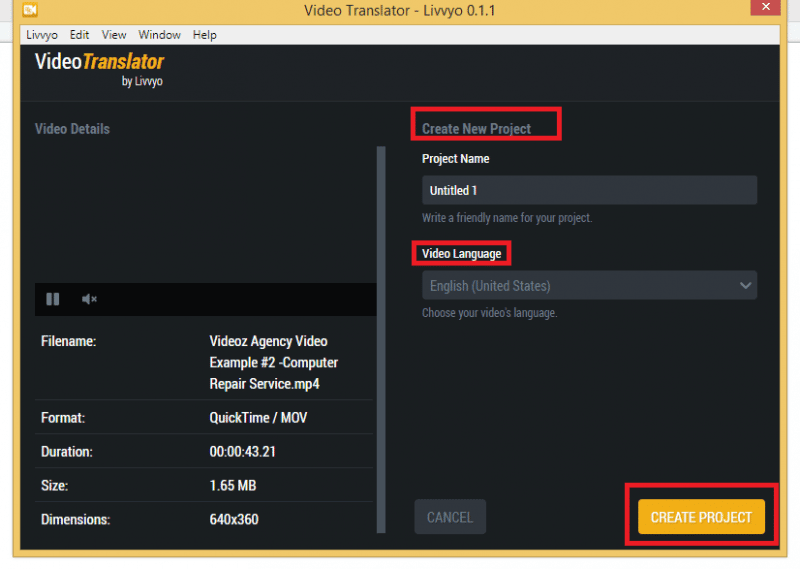Click the Project Name input field

coord(589,190)
